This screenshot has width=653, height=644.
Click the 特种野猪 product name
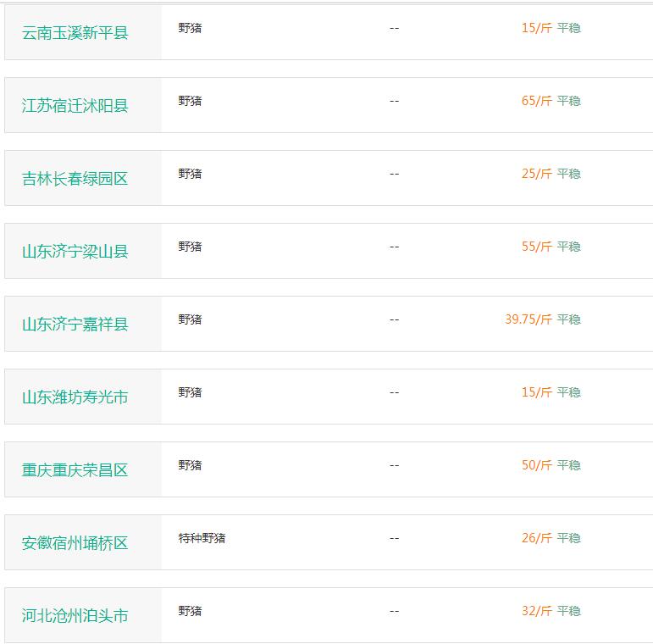pos(202,538)
